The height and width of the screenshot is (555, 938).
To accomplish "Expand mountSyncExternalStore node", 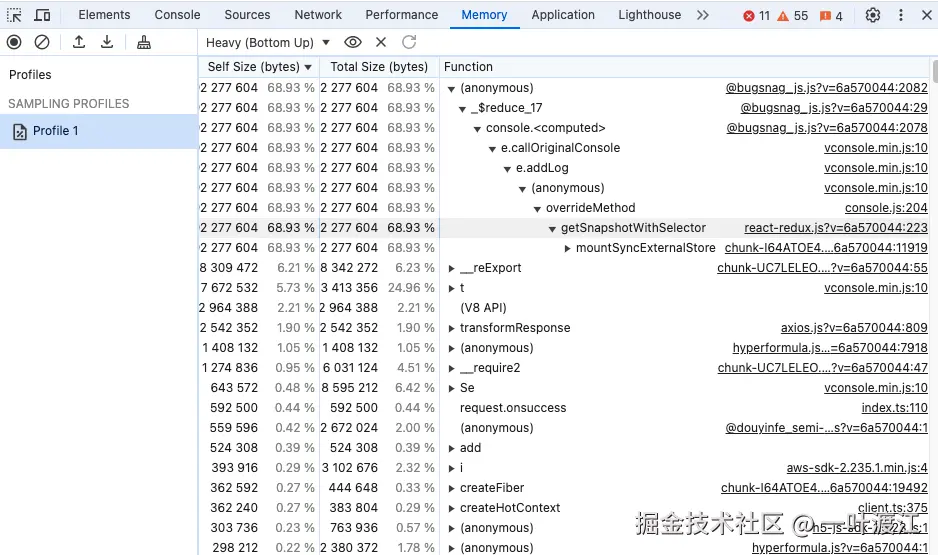I will [567, 248].
